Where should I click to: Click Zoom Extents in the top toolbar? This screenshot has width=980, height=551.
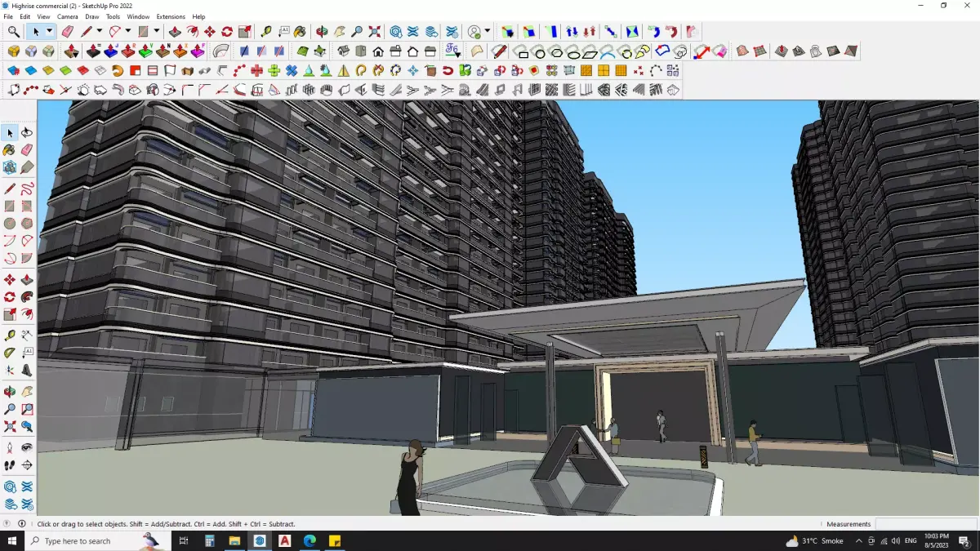click(375, 32)
